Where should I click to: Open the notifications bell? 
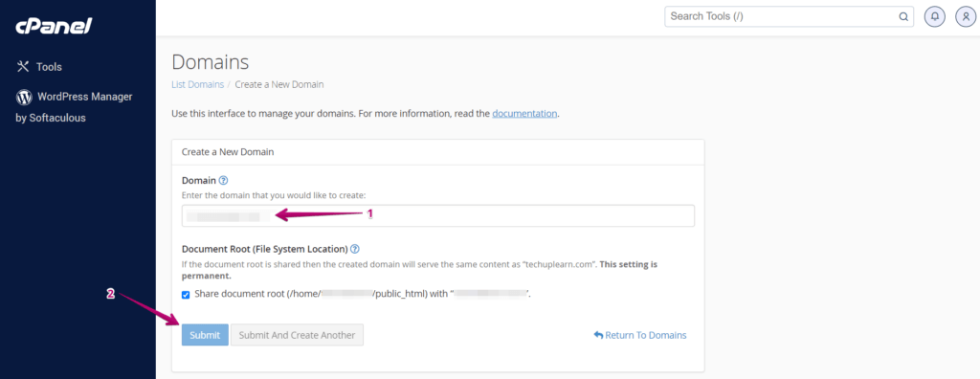[x=934, y=17]
